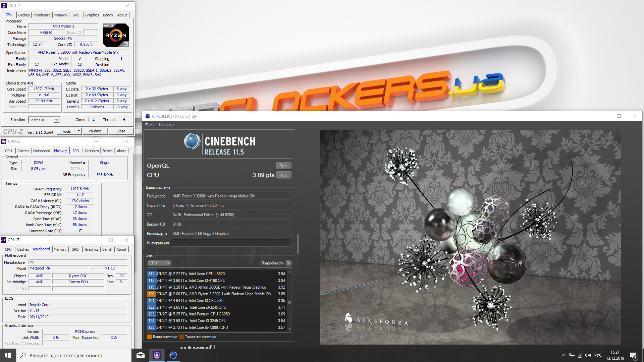
Task: Click the Close button in CPU-Z
Action: pos(121,131)
